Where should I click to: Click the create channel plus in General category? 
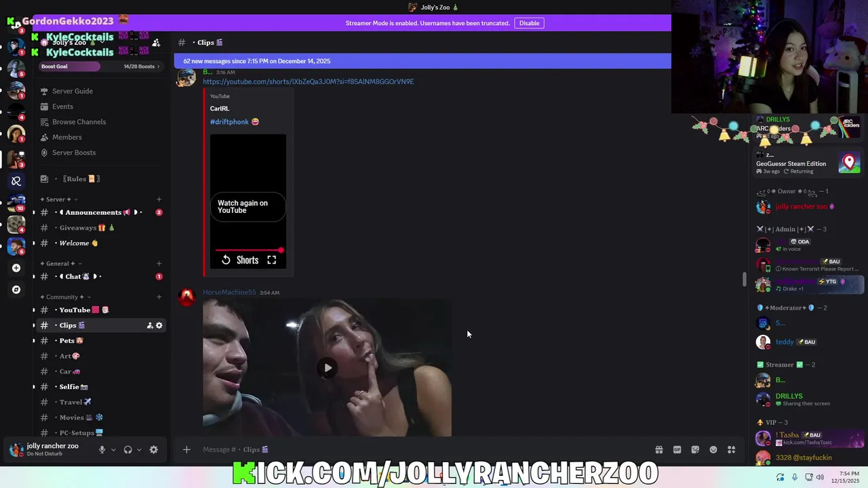(159, 264)
